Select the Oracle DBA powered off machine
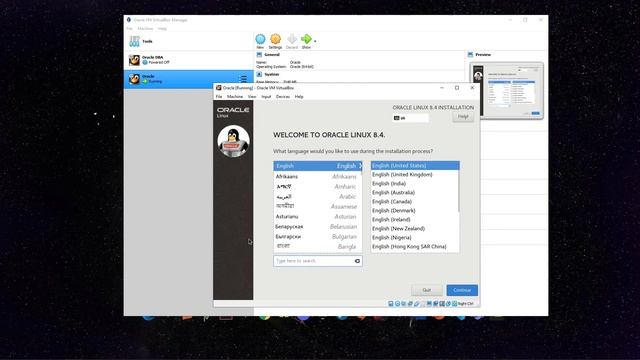This screenshot has height=360, width=640. click(x=189, y=60)
